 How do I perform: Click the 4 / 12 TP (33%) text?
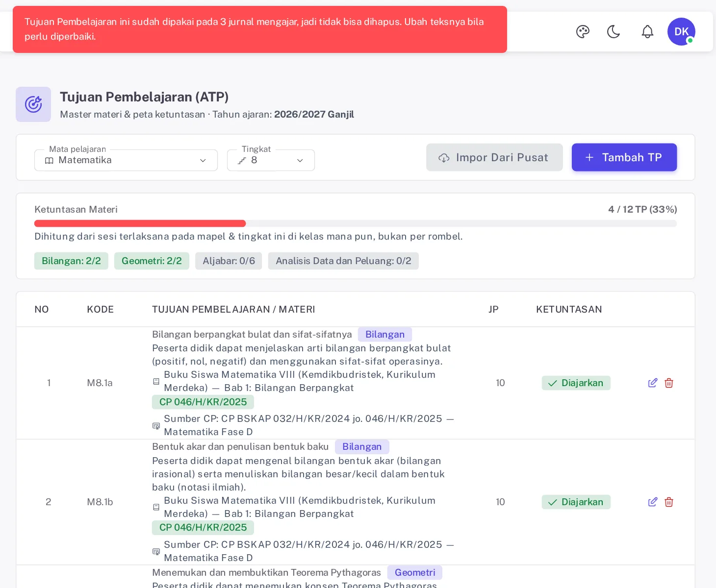(642, 209)
